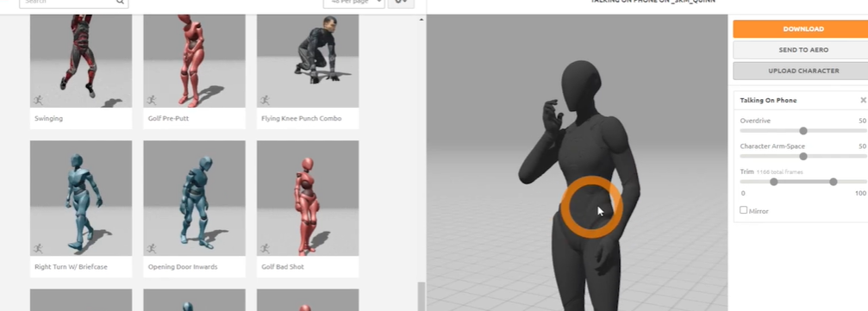Viewport: 868px width, 311px height.
Task: Select the Swinging animation thumbnail
Action: pos(81,61)
